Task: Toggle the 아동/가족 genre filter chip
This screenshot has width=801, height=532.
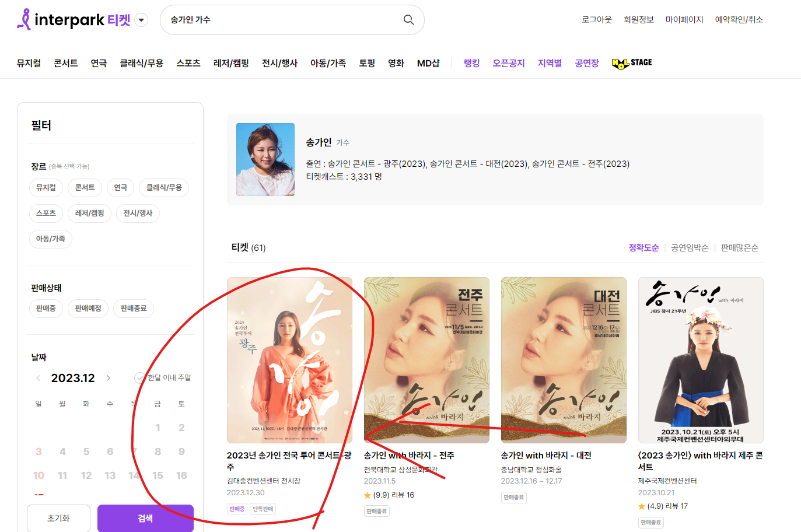Action: click(x=51, y=239)
